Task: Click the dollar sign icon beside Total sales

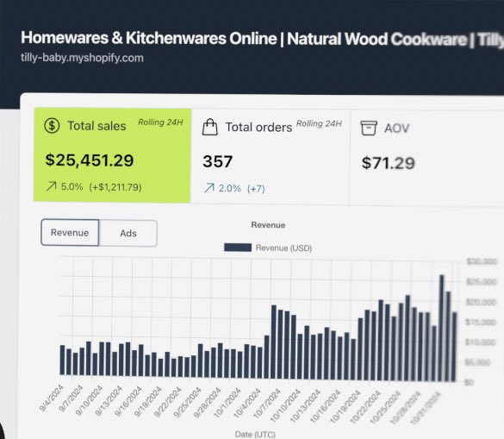Action: coord(52,126)
